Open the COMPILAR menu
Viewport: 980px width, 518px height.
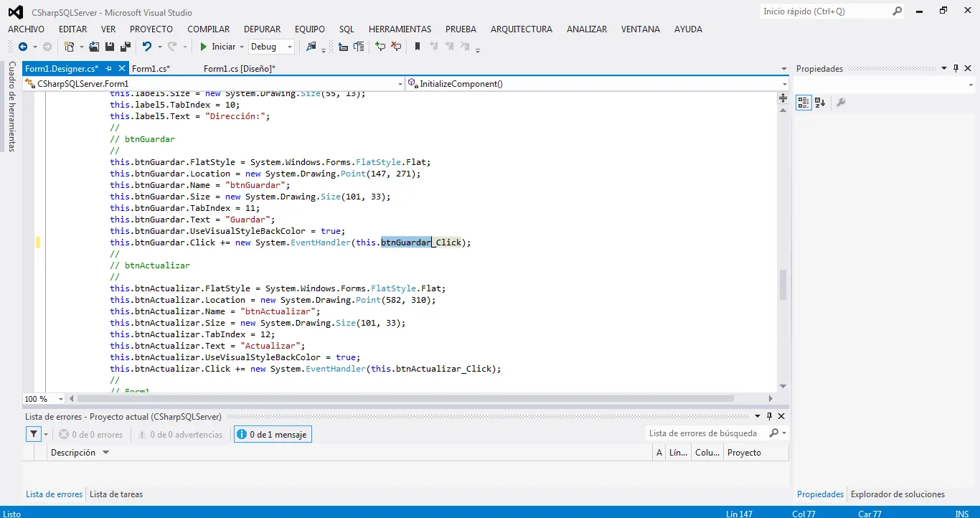coord(209,29)
